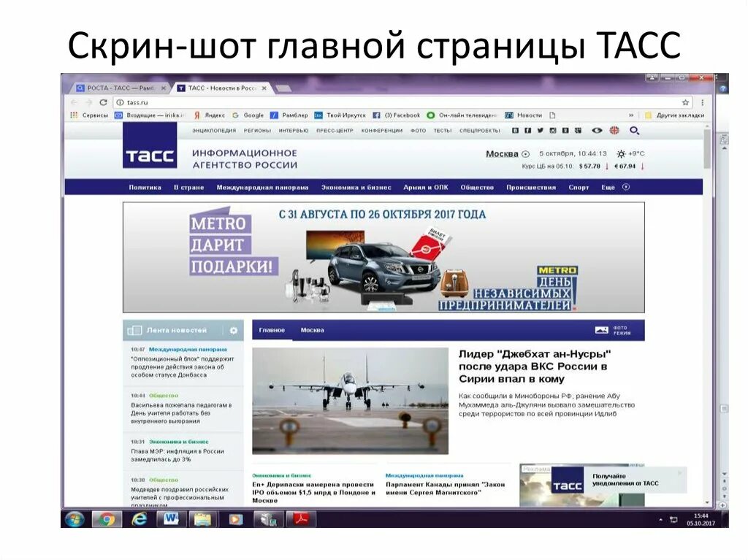Reload the page with browser refresh icon
Viewport: 748px width, 560px height.
[103, 102]
